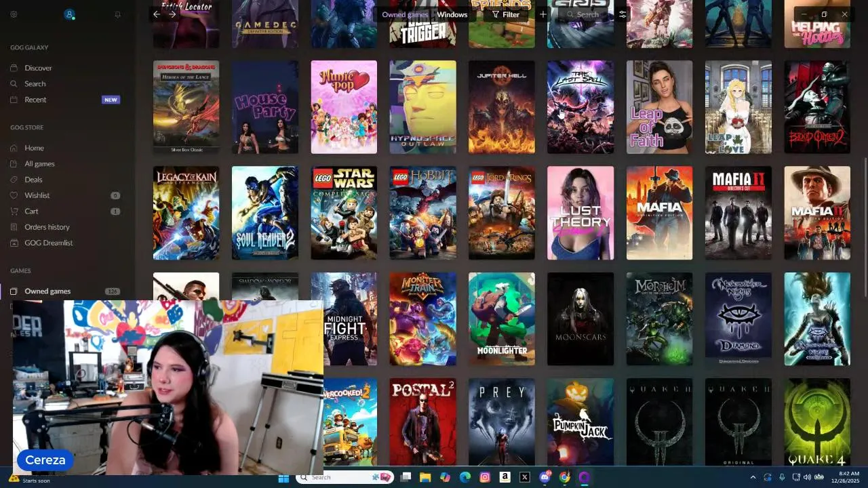Viewport: 868px width, 488px height.
Task: Open Search in the sidebar
Action: click(x=35, y=84)
